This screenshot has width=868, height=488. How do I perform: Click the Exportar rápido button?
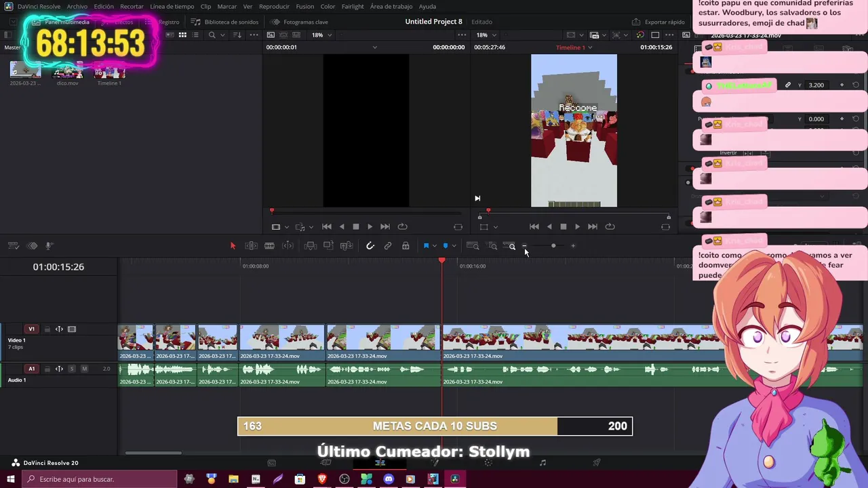pos(658,22)
